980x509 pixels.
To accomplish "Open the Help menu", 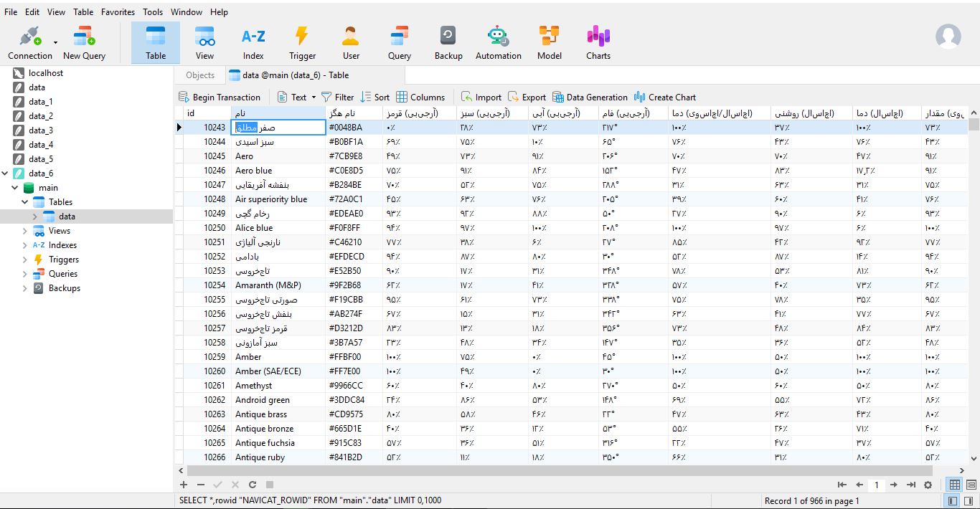I will [219, 11].
